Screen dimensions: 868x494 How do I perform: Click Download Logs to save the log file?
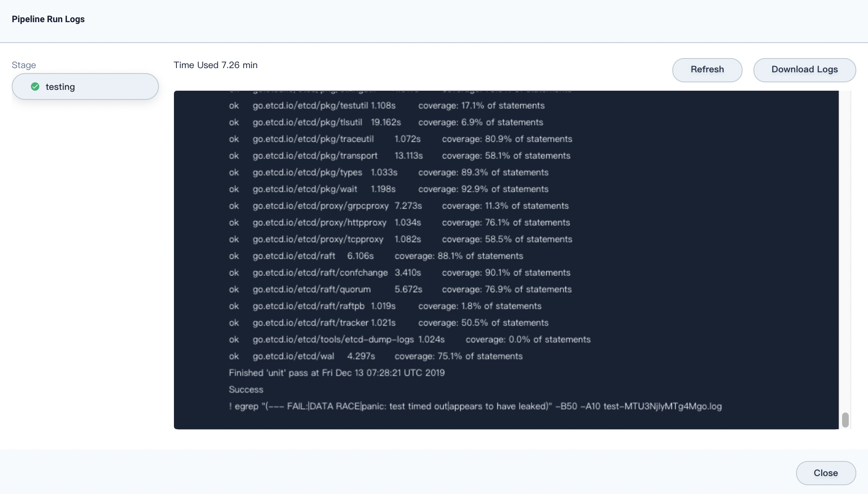[x=804, y=69]
